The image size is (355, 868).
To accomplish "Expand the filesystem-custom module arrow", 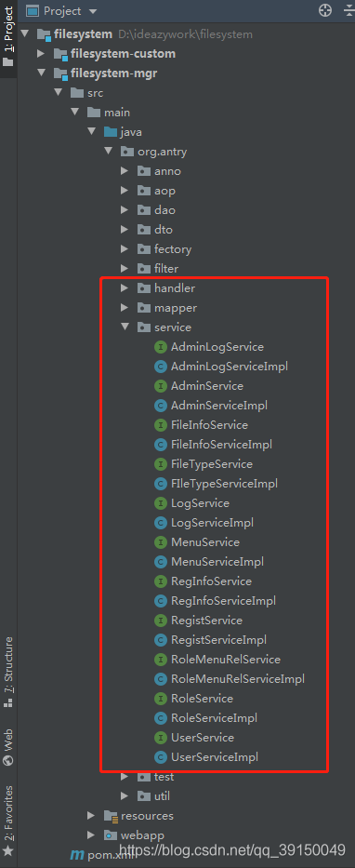I will (x=41, y=54).
